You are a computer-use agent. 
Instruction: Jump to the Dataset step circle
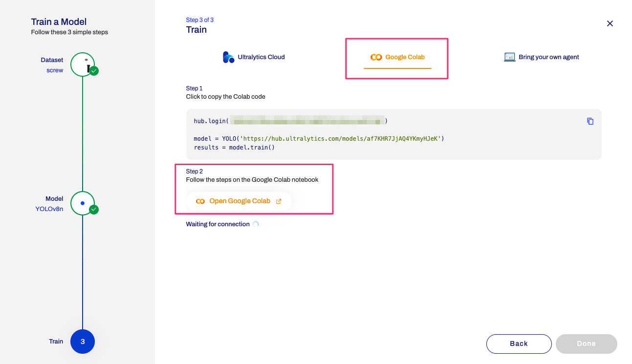tap(82, 64)
